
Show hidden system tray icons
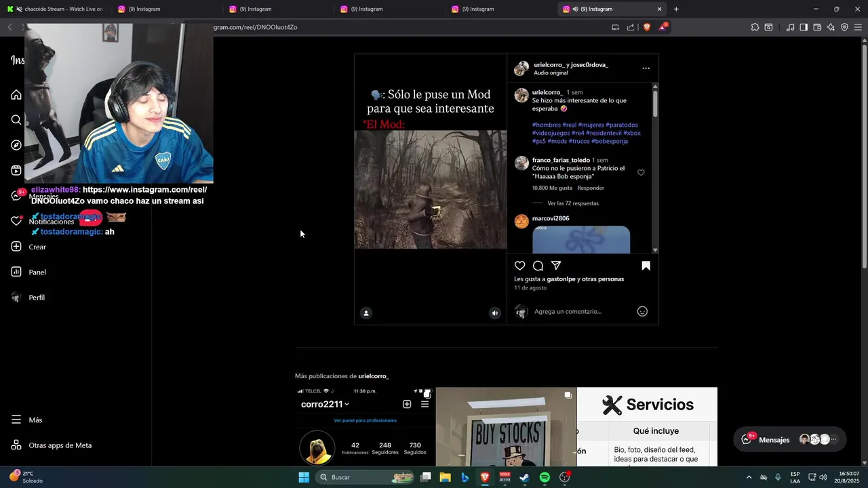(749, 477)
